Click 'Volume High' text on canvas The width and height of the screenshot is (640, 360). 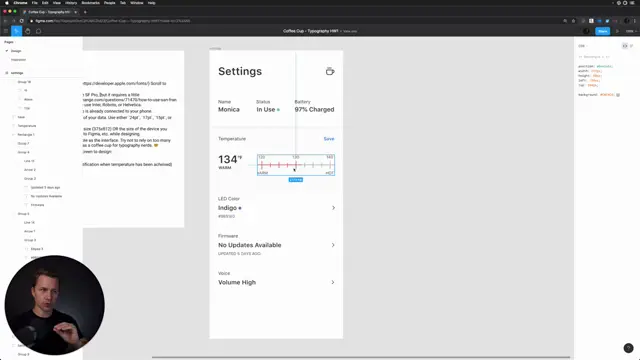237,282
